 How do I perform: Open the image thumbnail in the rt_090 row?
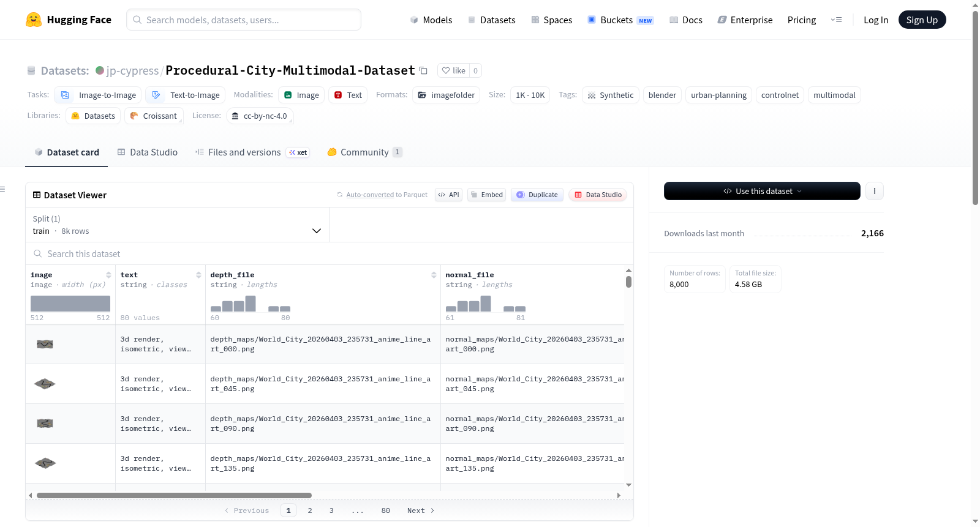(45, 423)
